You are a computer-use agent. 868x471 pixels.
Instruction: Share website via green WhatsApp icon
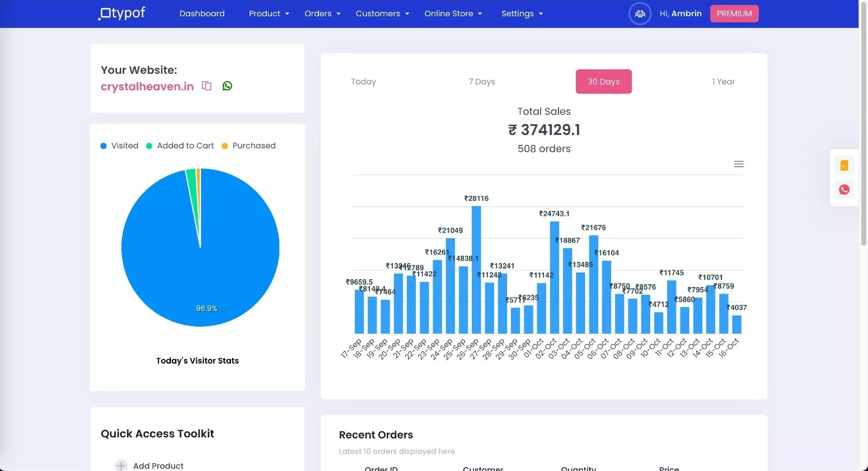tap(227, 86)
